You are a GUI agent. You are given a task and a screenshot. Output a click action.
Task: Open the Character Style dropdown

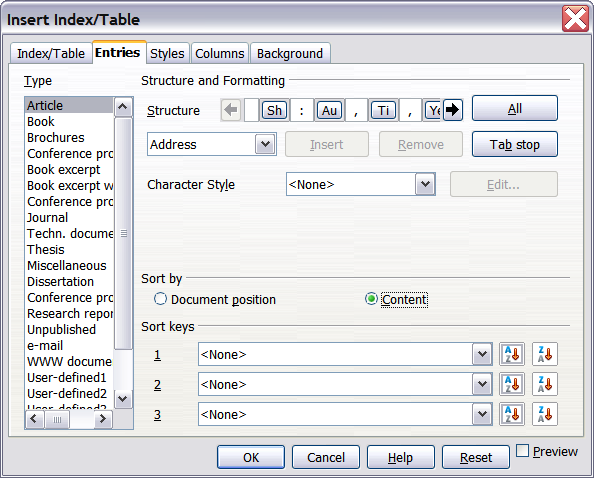coord(425,184)
